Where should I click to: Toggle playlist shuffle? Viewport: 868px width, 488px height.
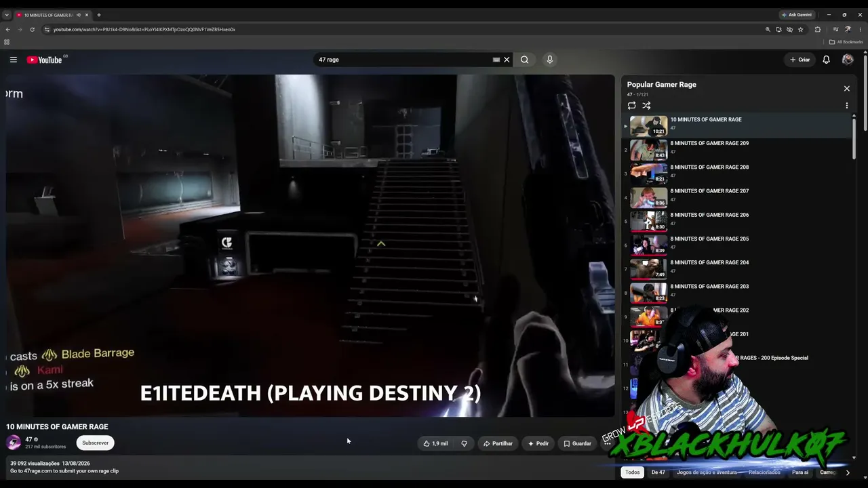click(x=646, y=106)
